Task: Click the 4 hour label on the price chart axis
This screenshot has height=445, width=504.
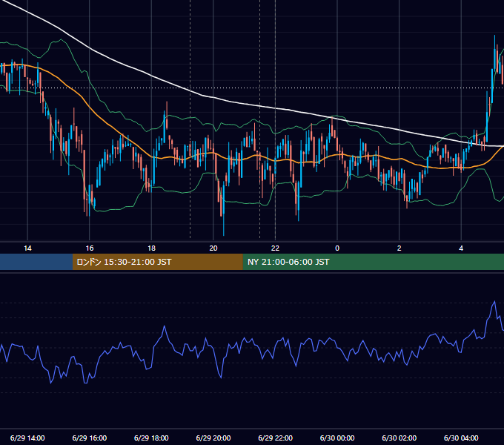Action: click(461, 248)
